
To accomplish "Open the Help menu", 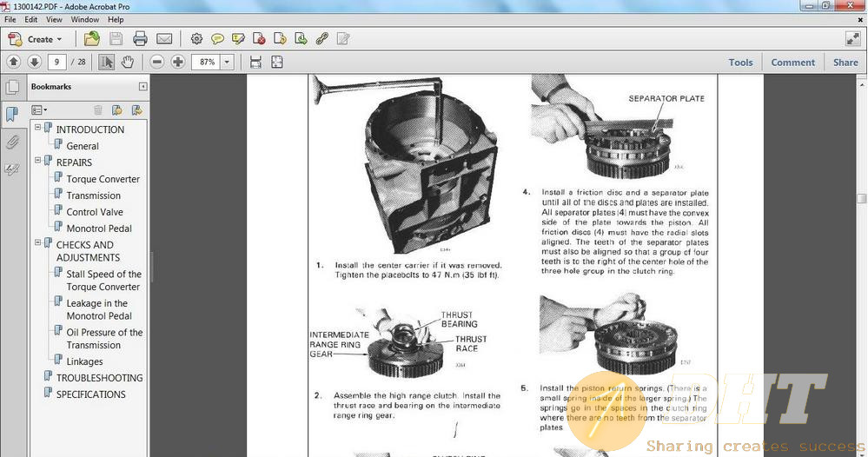I will click(x=116, y=19).
